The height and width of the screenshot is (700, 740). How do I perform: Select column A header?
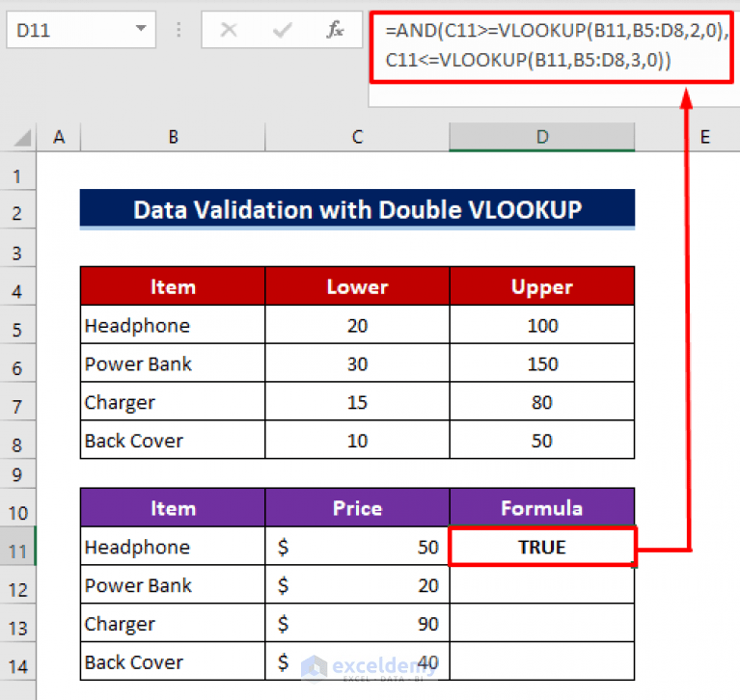(x=59, y=137)
